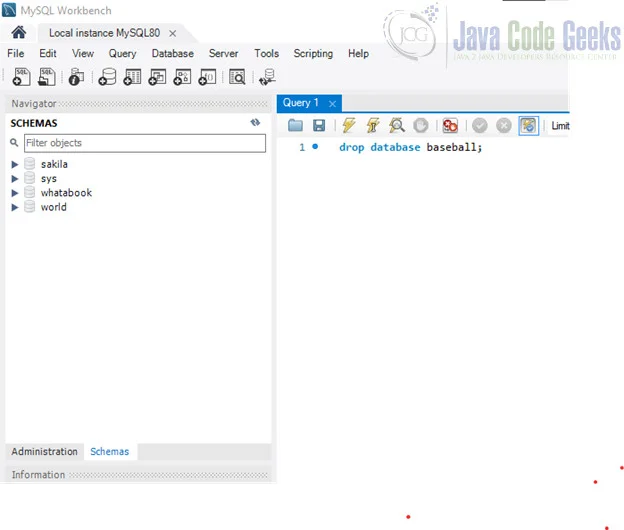The width and height of the screenshot is (624, 530).
Task: Open the Query menu
Action: [123, 53]
